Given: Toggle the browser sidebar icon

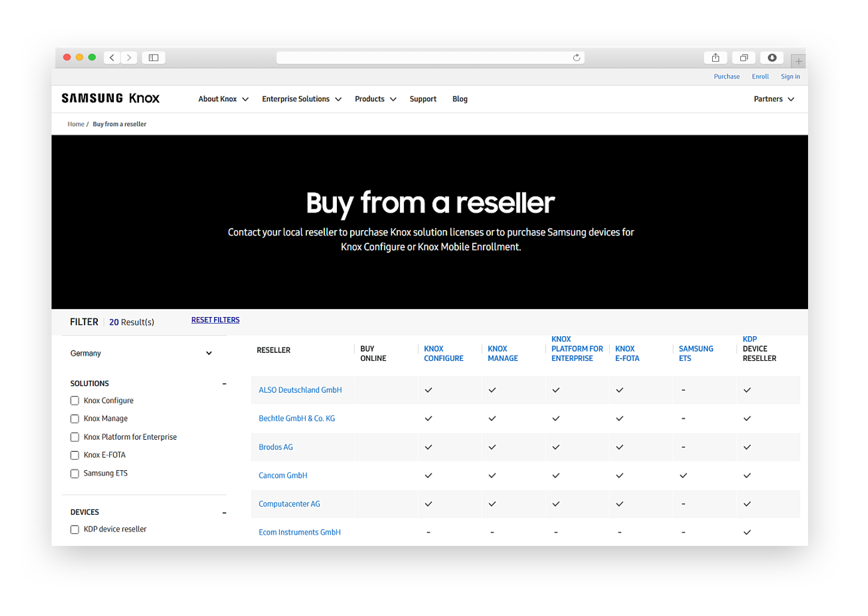Looking at the screenshot, I should click(153, 58).
